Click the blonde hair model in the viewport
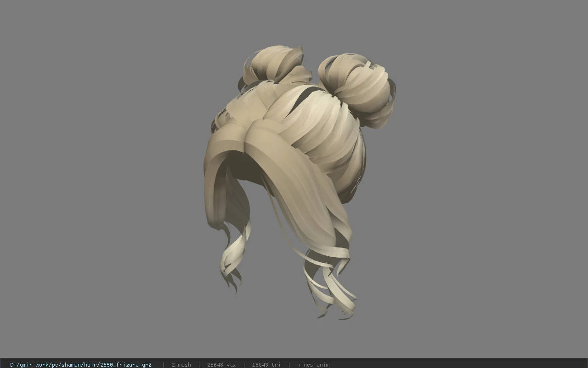This screenshot has height=368, width=588. pyautogui.click(x=299, y=182)
